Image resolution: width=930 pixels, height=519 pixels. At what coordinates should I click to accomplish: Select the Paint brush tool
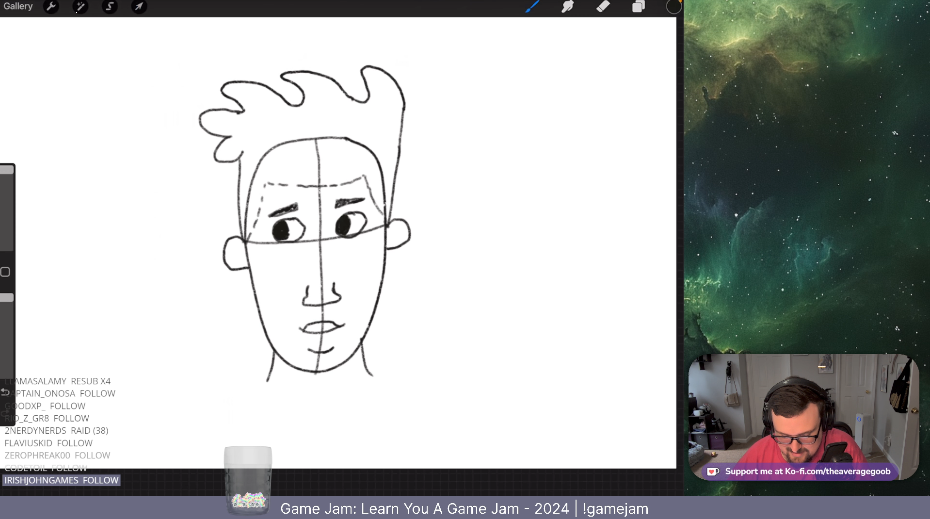[533, 7]
